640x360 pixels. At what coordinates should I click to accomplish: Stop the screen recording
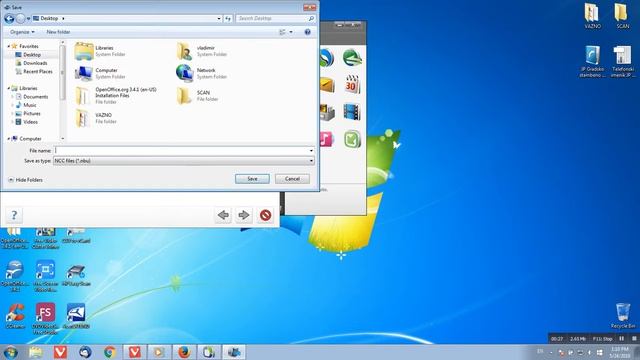634,339
